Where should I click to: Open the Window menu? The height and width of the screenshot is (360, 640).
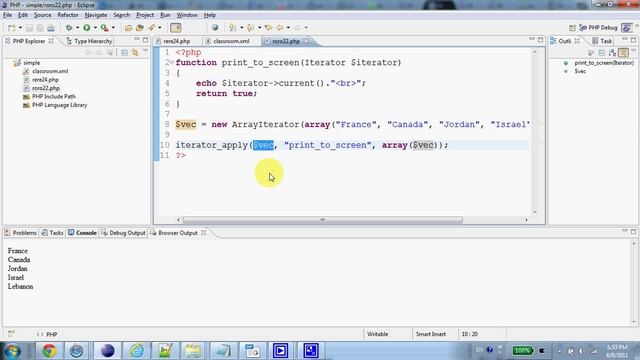187,15
